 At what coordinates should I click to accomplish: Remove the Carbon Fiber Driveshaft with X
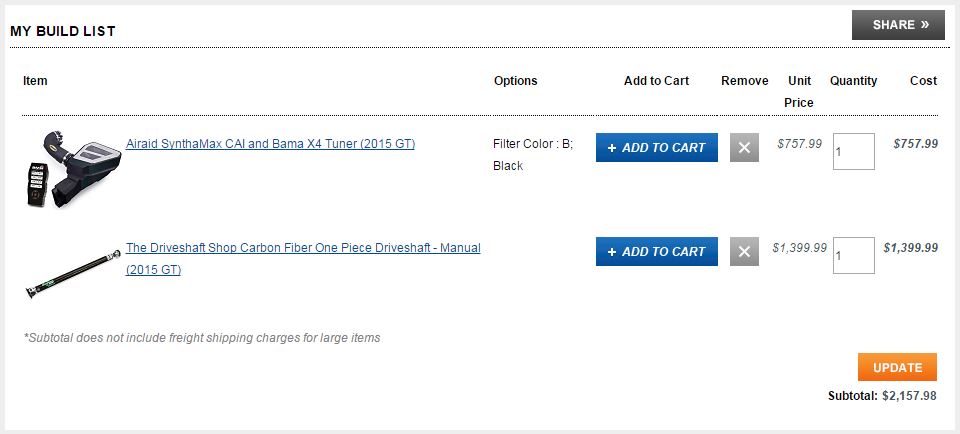tap(744, 252)
